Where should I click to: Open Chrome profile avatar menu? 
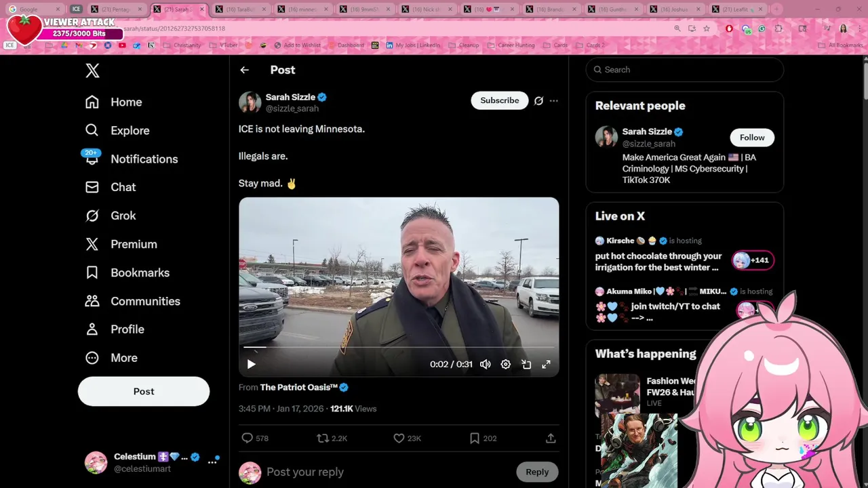tap(844, 28)
